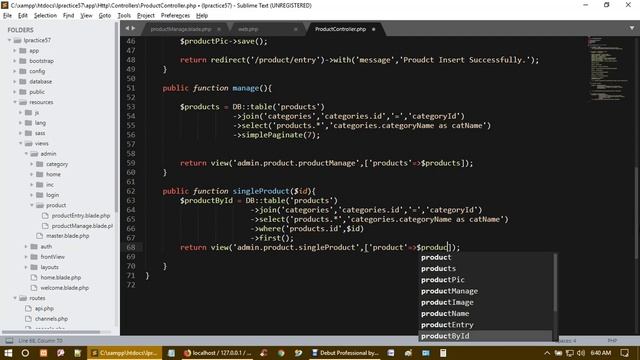The width and height of the screenshot is (640, 360).
Task: Select the login folder
Action: pos(52,195)
